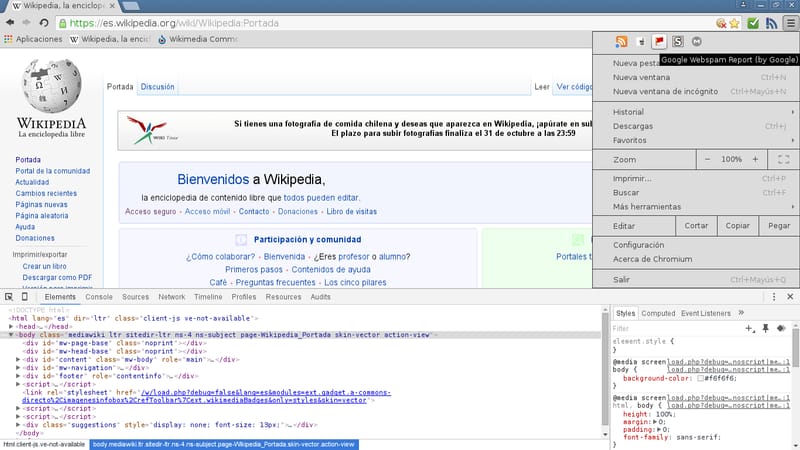The width and height of the screenshot is (800, 450).
Task: Enter fullscreen via the Zoom row icon
Action: click(x=784, y=160)
